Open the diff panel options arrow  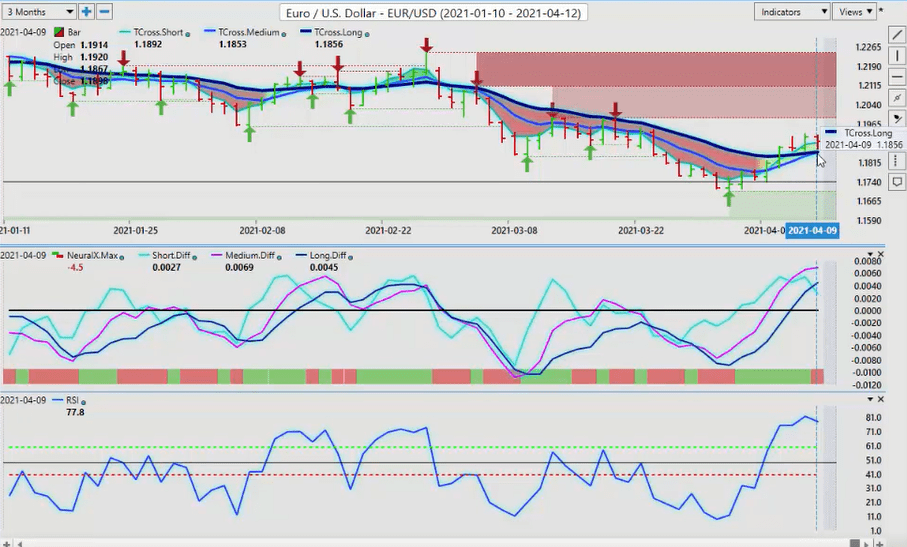(871, 254)
